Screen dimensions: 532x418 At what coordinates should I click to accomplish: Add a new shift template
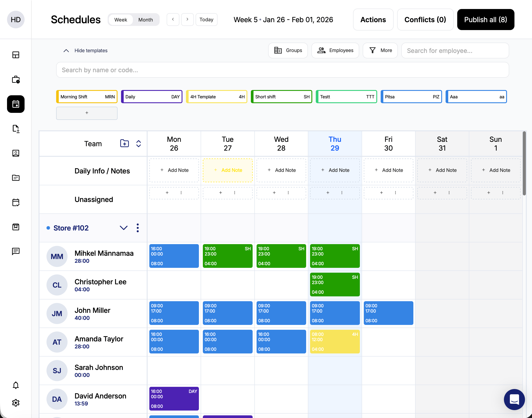click(x=87, y=113)
